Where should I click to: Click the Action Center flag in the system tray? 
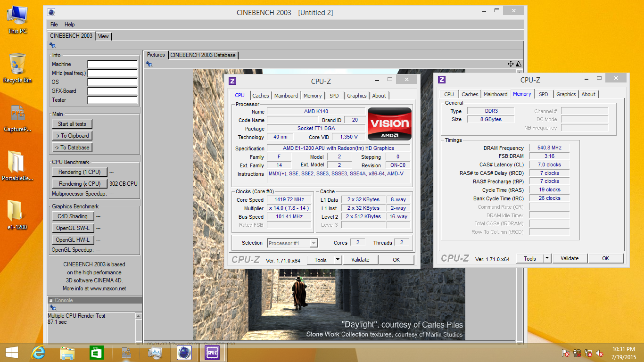click(566, 353)
